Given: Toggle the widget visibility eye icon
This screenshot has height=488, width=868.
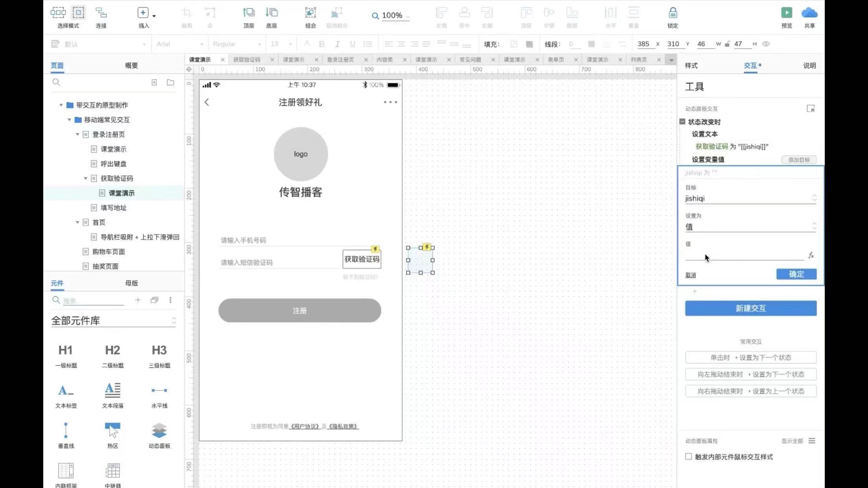Looking at the screenshot, I should [x=766, y=44].
